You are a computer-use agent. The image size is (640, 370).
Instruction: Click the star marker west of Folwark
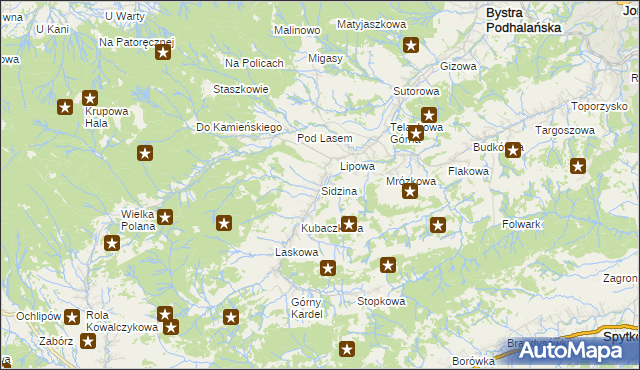(438, 225)
